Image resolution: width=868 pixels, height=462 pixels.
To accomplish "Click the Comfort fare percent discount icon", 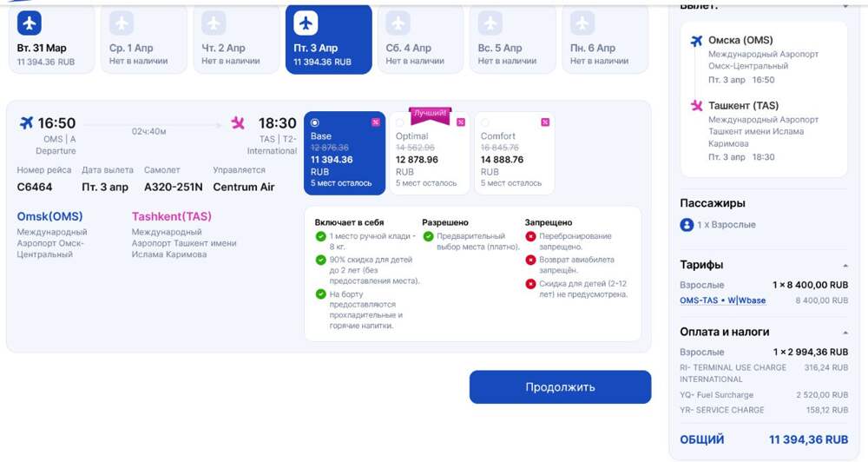I will pos(544,122).
